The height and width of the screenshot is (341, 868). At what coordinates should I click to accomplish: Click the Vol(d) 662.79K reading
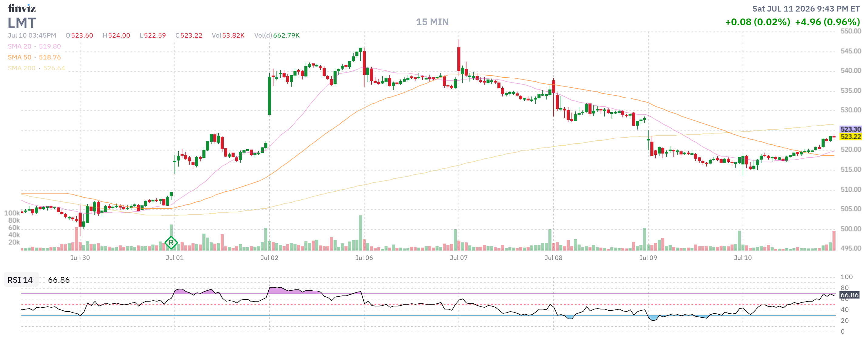pyautogui.click(x=277, y=35)
